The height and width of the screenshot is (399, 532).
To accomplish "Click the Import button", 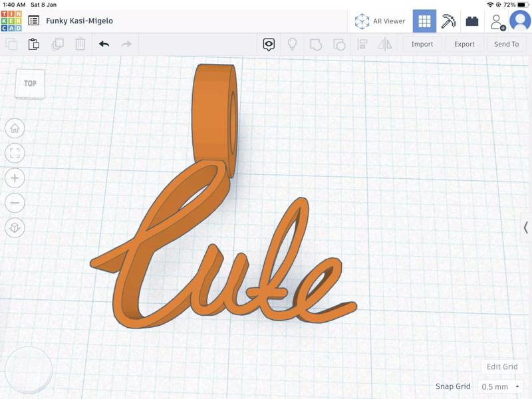I will pos(422,44).
